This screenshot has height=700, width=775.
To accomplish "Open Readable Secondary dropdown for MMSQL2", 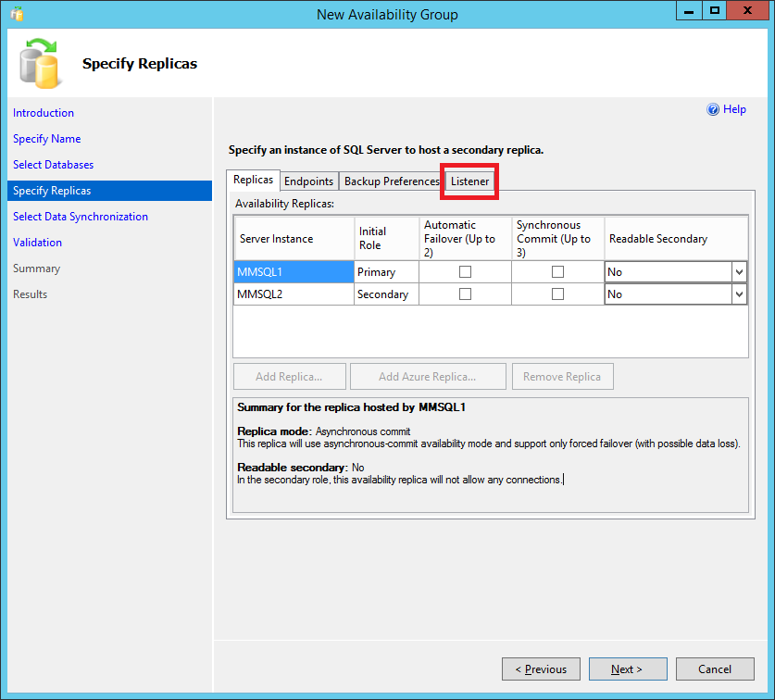I will tap(738, 294).
